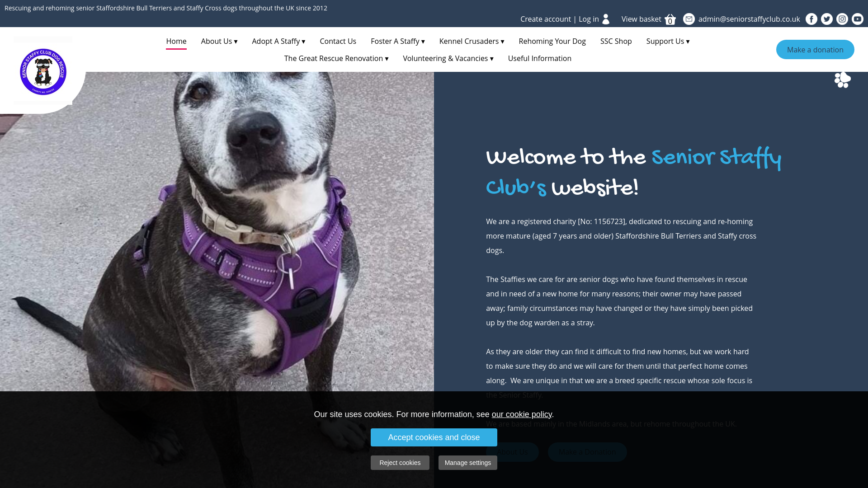Open the Facebook social icon
The image size is (868, 488).
(811, 19)
